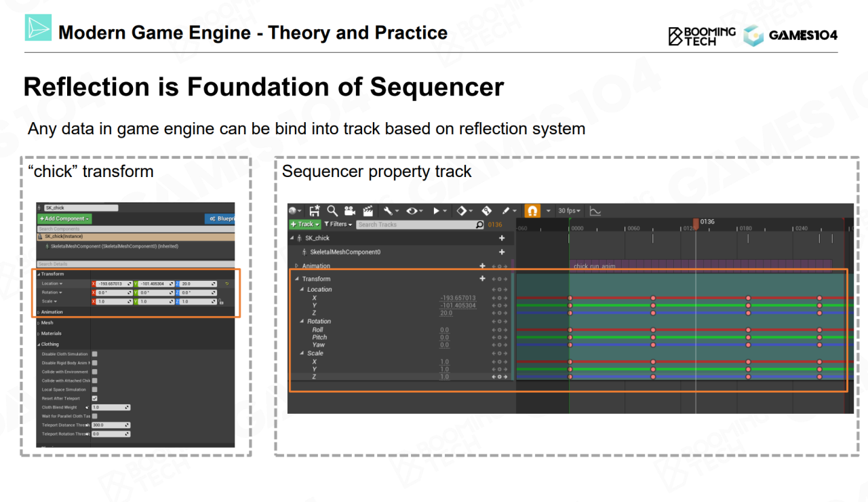Open the Filters menu in Sequencer
This screenshot has width=868, height=502.
click(x=338, y=225)
